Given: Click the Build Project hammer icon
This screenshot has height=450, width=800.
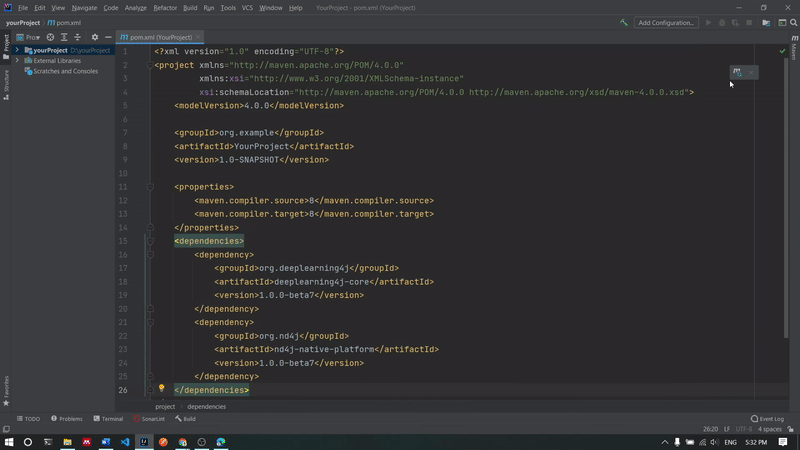Looking at the screenshot, I should click(623, 22).
